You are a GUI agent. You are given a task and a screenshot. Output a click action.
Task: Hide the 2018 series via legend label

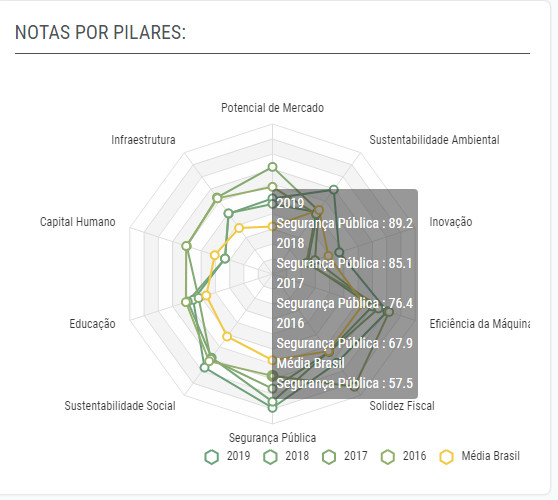click(x=297, y=456)
